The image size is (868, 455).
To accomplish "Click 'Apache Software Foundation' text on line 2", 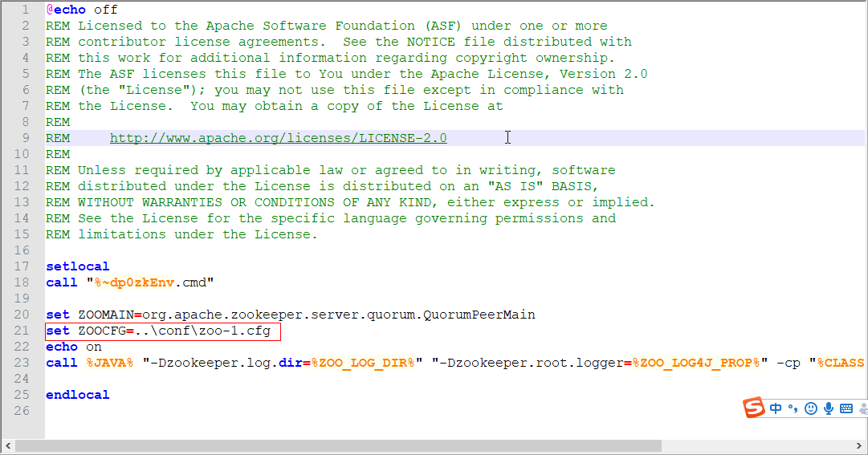I will click(311, 26).
